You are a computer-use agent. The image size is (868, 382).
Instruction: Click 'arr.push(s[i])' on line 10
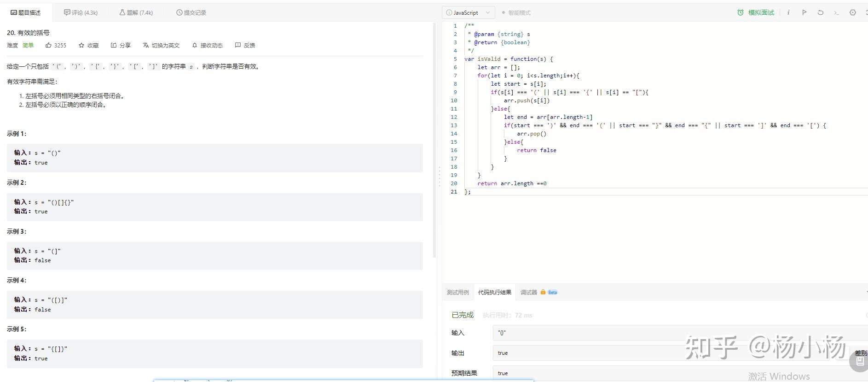(527, 100)
